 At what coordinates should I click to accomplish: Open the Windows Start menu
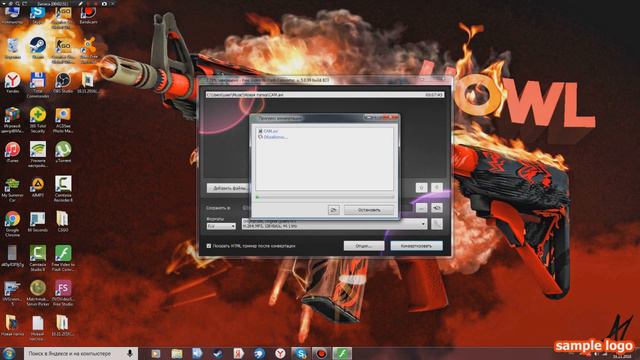point(9,353)
